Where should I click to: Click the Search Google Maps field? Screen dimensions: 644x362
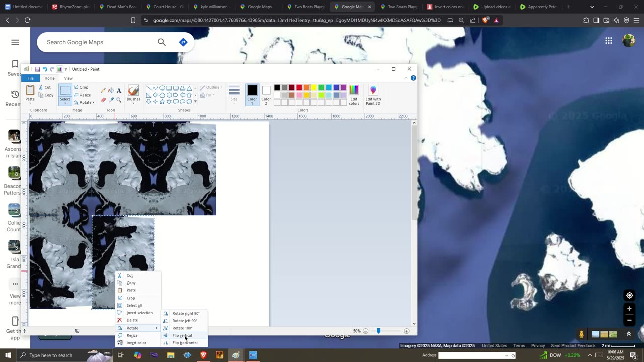coord(98,42)
